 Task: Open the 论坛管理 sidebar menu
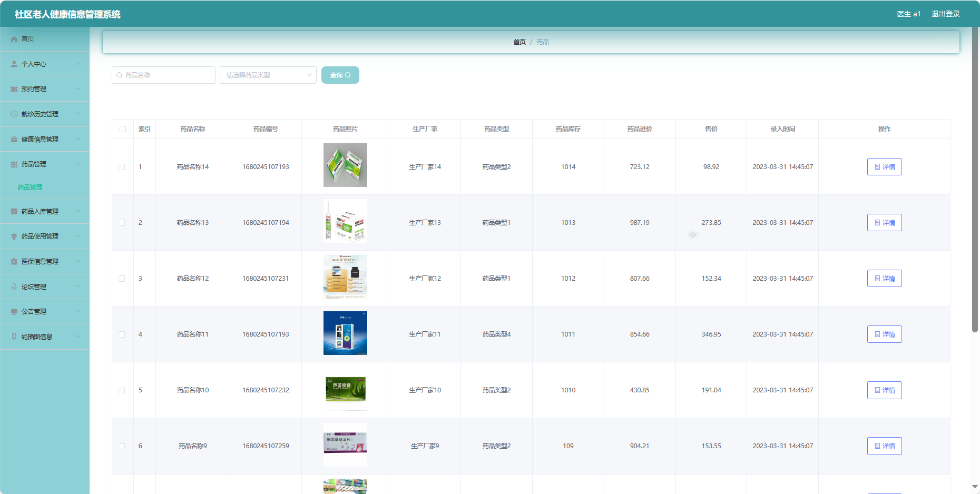click(x=45, y=287)
